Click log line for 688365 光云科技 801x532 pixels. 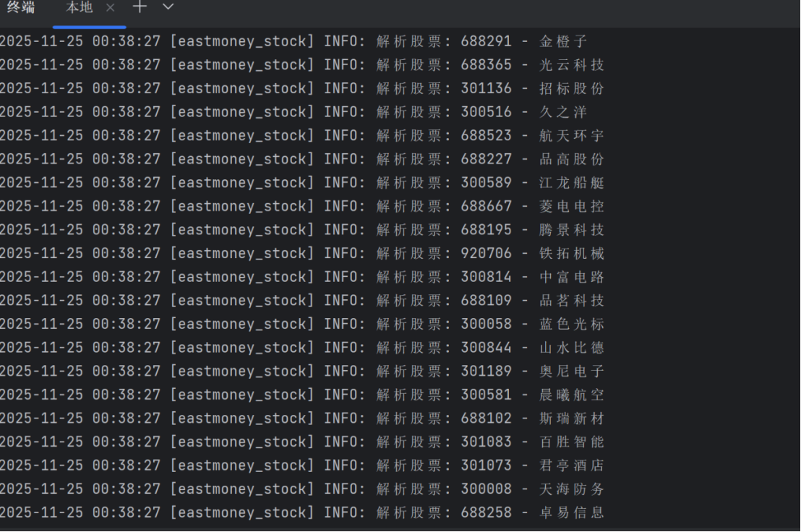click(302, 65)
